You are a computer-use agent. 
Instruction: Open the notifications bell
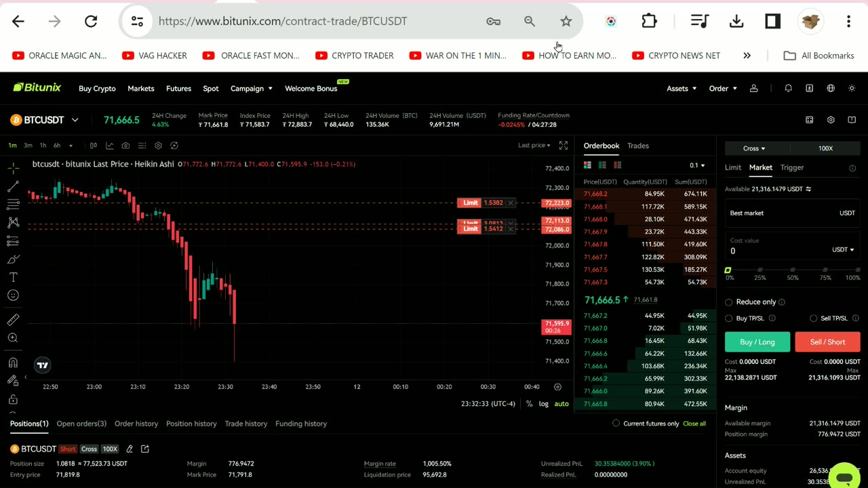pos(788,88)
